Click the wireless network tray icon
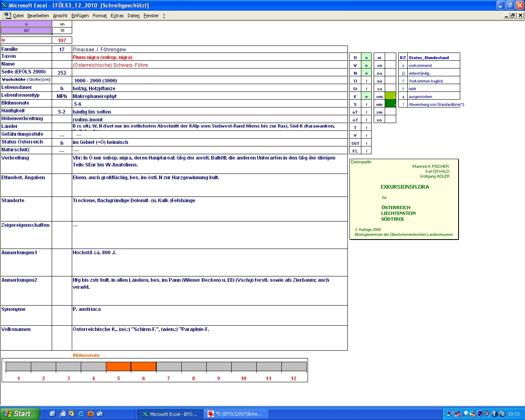The width and height of the screenshot is (525, 420). (450, 414)
